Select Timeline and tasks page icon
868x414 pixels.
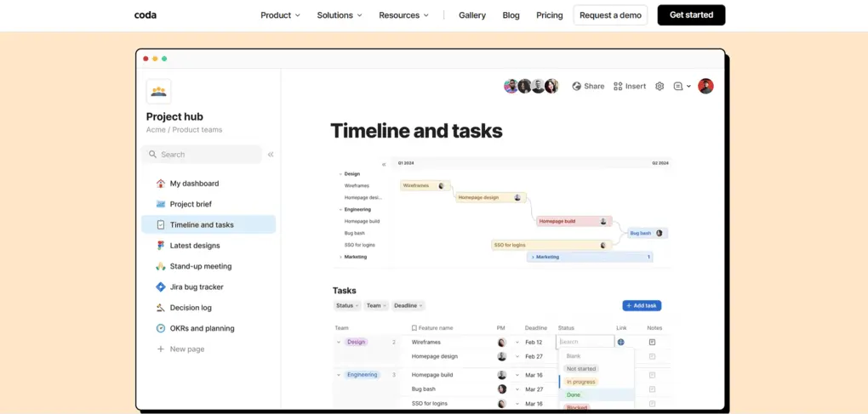[161, 225]
